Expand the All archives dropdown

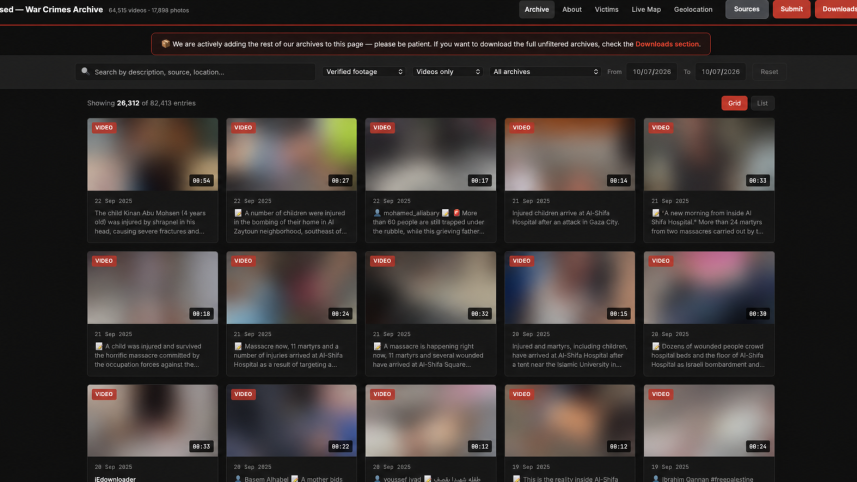[x=545, y=72]
